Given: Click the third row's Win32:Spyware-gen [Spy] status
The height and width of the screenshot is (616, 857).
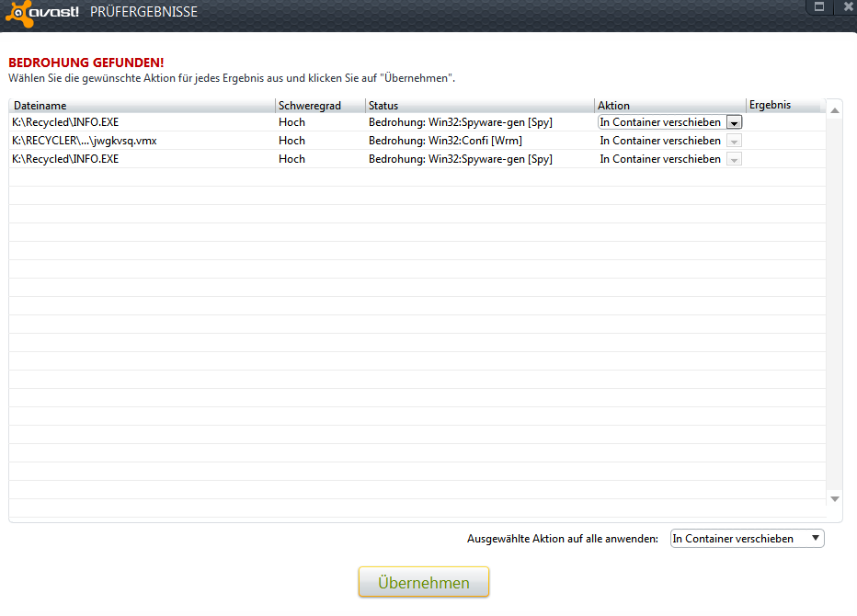Looking at the screenshot, I should (x=460, y=159).
